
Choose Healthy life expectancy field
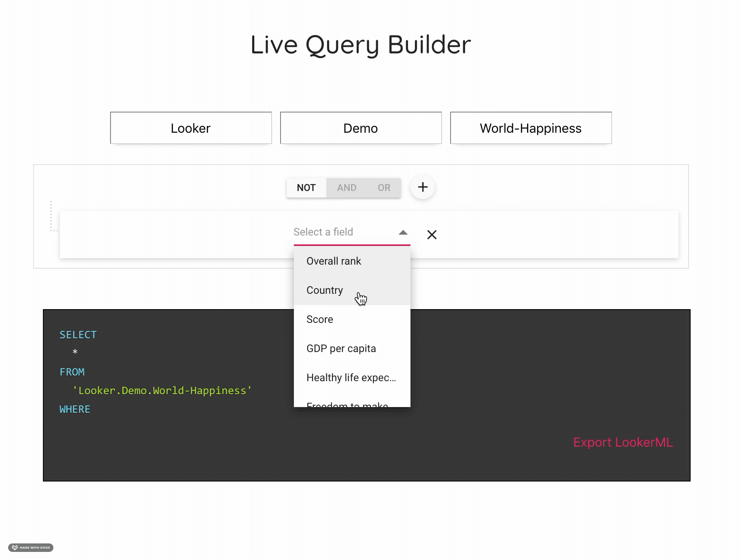(352, 378)
